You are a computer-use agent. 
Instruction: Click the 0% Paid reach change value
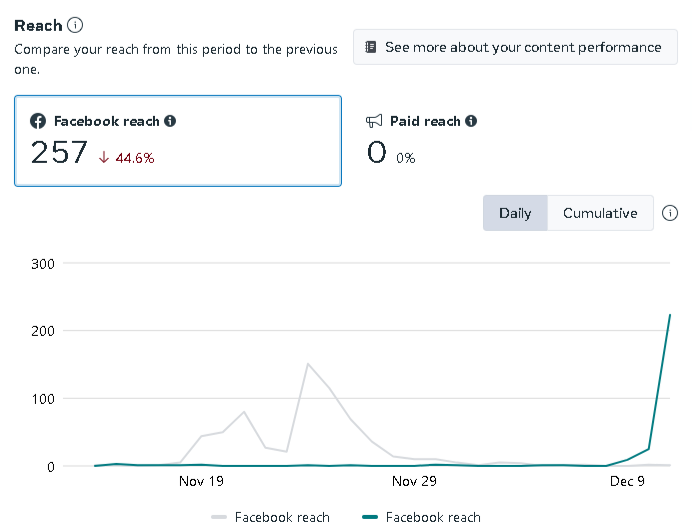coord(405,158)
